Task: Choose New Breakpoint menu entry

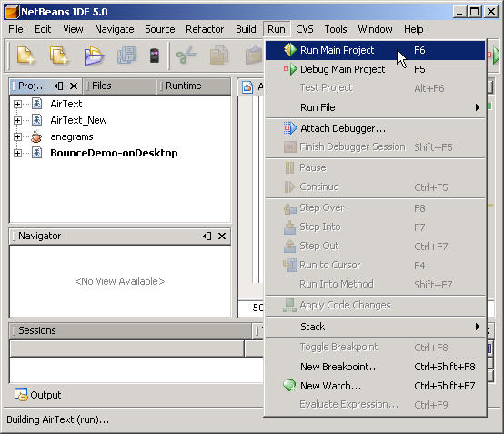Action: click(375, 367)
